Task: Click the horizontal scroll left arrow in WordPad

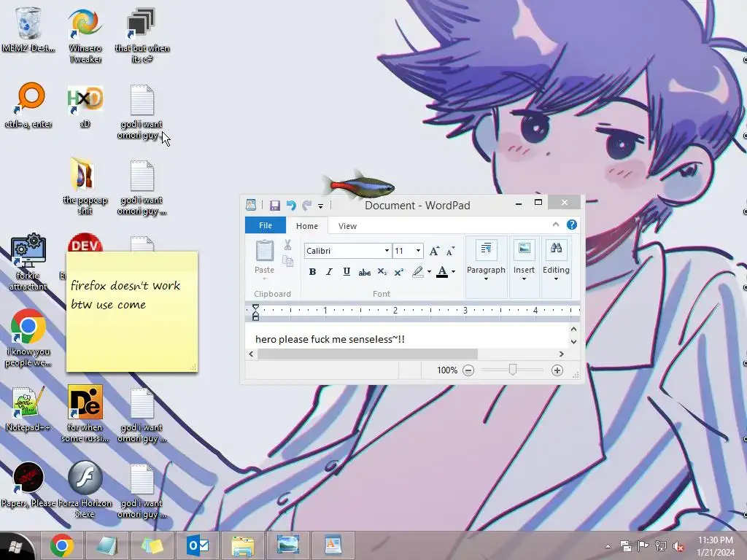Action: [251, 354]
